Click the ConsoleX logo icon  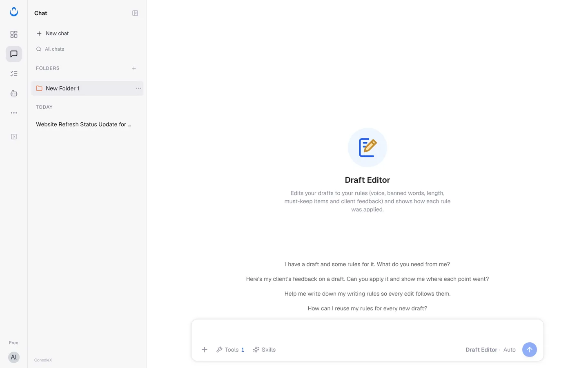[14, 12]
